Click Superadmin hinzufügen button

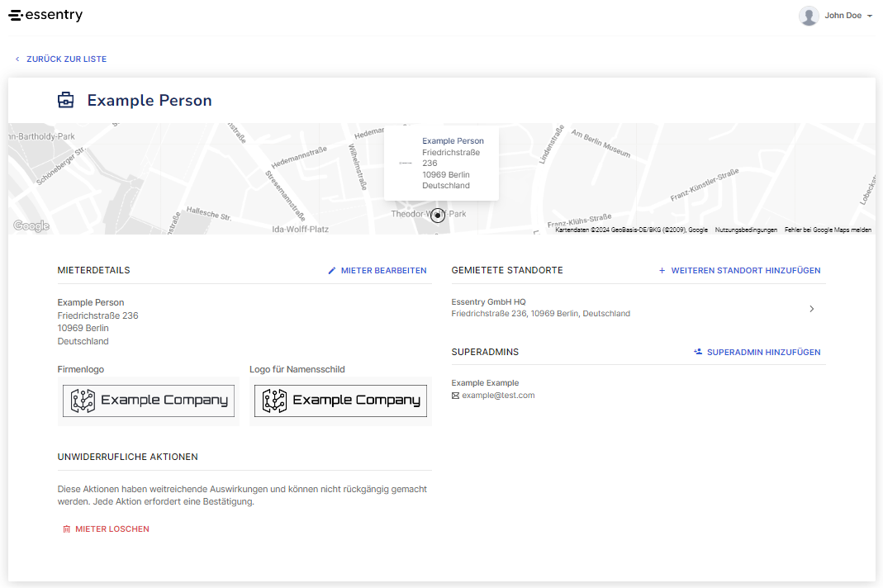(x=757, y=353)
